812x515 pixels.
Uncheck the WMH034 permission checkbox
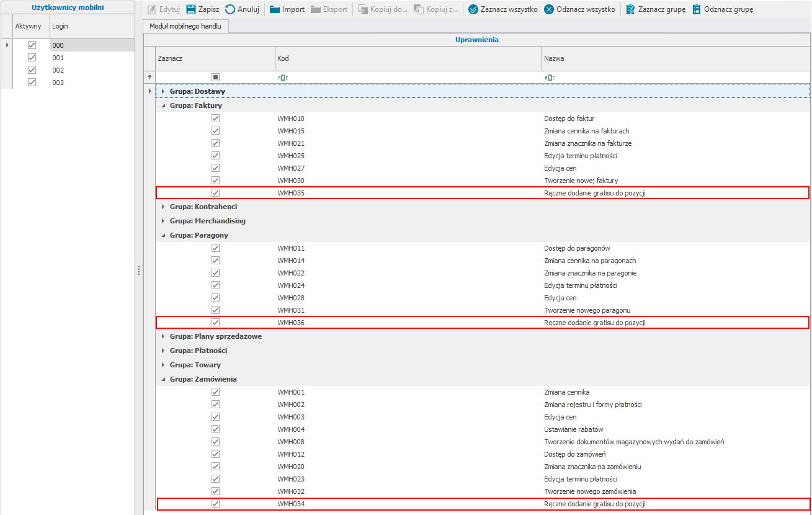[x=216, y=504]
